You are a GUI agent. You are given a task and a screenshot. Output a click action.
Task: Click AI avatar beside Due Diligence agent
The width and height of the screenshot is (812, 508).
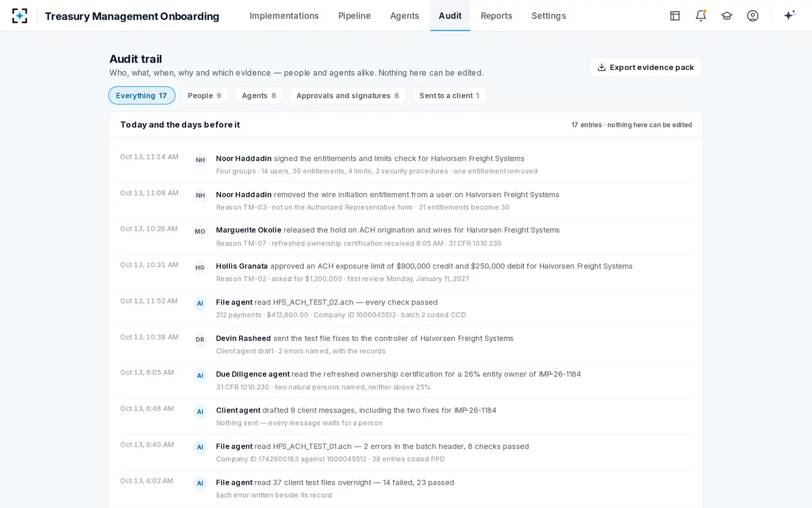coord(200,375)
